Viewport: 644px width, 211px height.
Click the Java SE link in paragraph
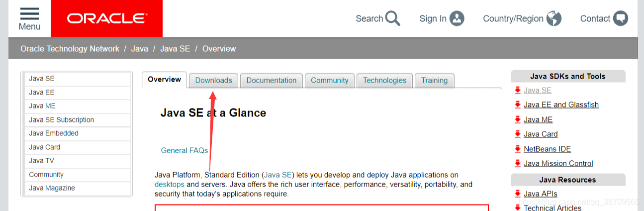click(278, 175)
